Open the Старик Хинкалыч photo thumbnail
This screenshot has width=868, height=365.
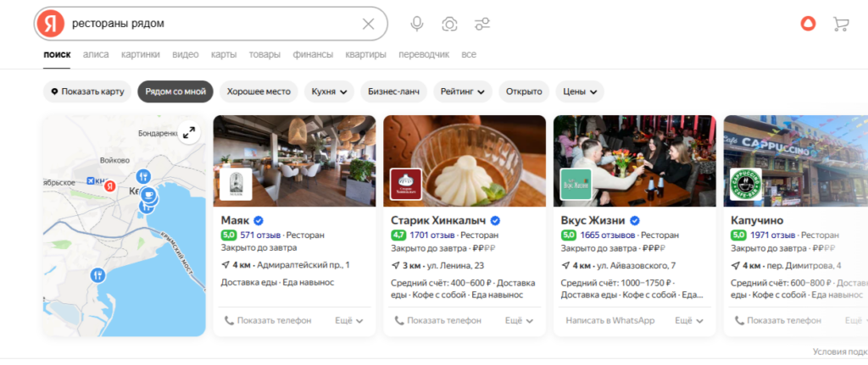(x=464, y=161)
